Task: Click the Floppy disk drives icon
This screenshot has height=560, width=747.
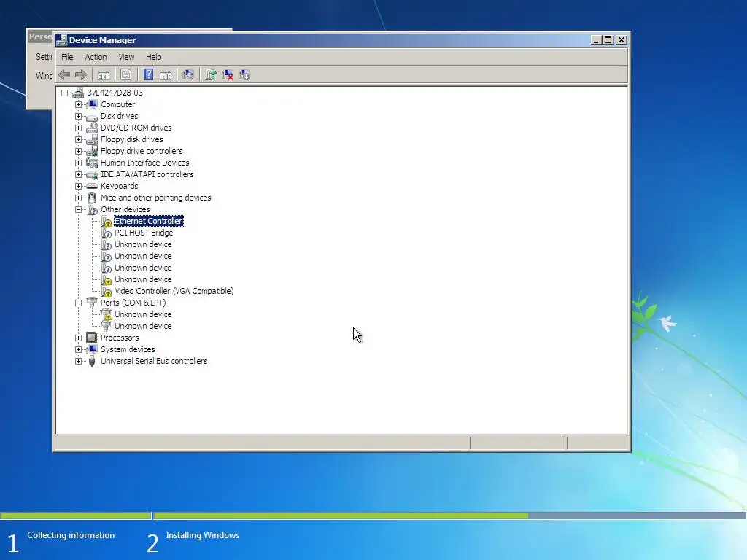Action: pos(92,139)
